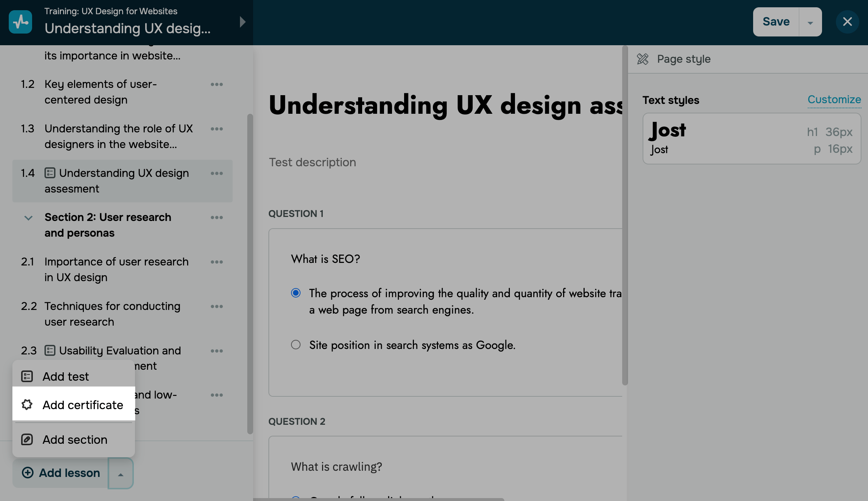This screenshot has height=501, width=868.
Task: Open three-dot menu for lesson 2.1
Action: click(217, 262)
